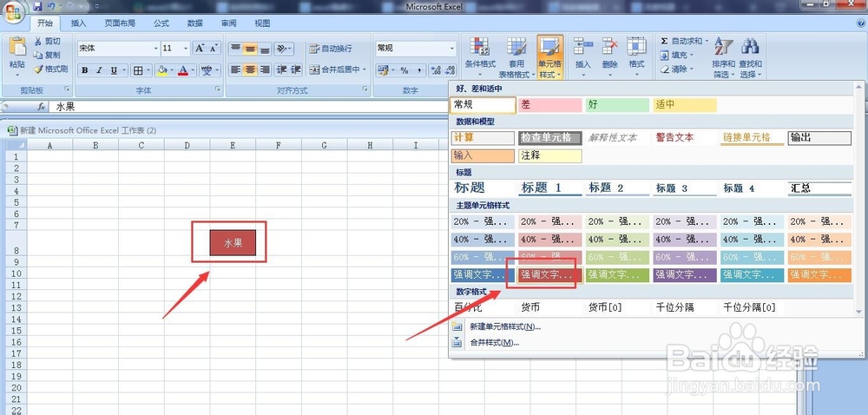Switch to the 视图 ribbon tab
Viewport: 868px width, 415px height.
pyautogui.click(x=262, y=23)
